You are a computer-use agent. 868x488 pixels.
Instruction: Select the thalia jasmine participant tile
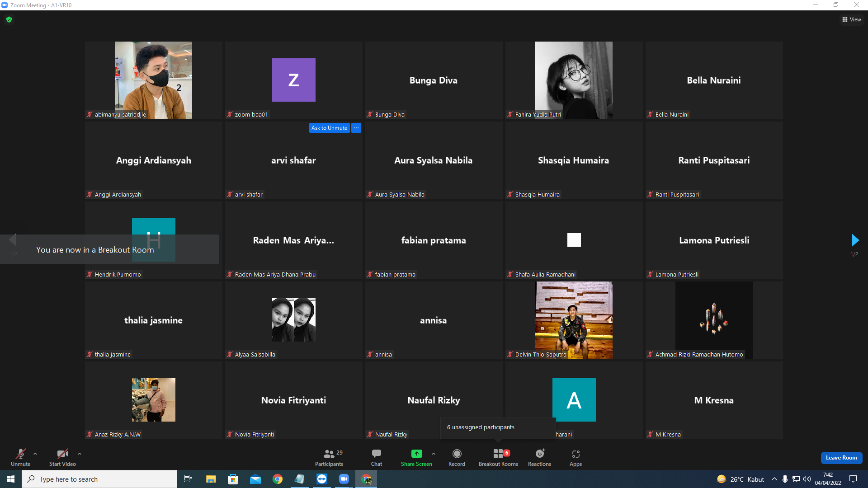point(154,320)
